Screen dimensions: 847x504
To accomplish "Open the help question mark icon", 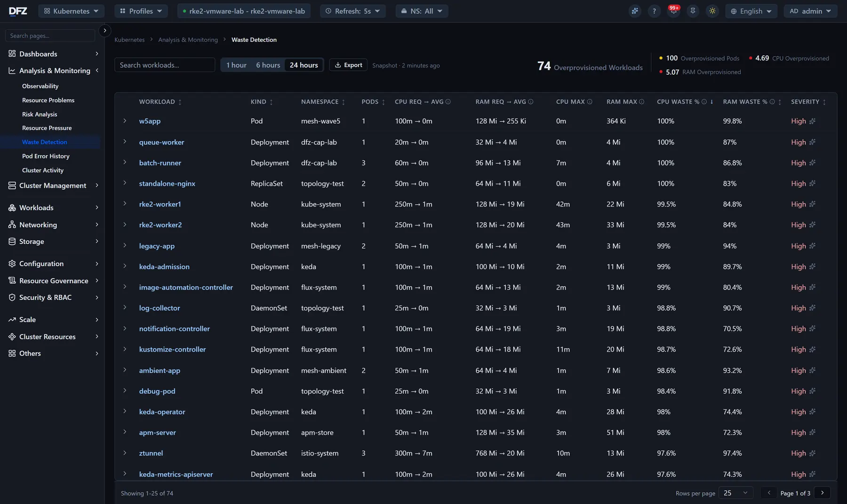I will 654,11.
